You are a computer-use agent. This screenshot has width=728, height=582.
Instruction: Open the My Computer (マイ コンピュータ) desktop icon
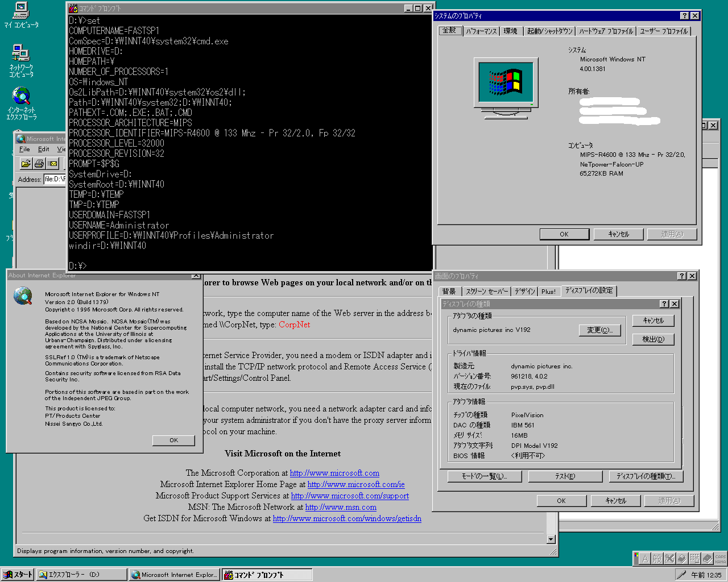tap(20, 15)
